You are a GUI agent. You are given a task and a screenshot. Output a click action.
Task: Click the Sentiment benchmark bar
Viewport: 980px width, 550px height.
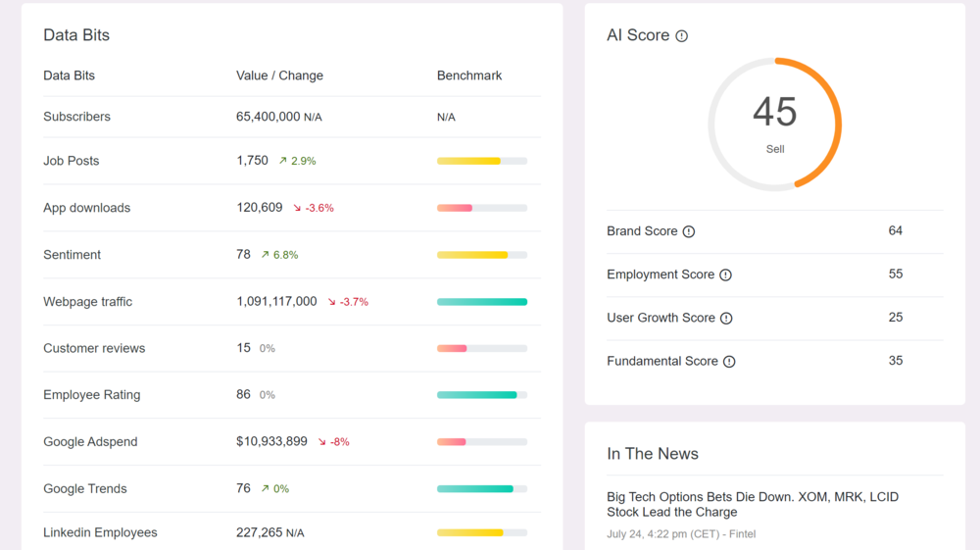[x=482, y=255]
